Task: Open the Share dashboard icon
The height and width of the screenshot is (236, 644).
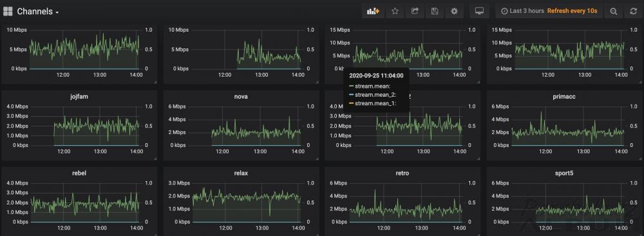Action: coord(415,12)
